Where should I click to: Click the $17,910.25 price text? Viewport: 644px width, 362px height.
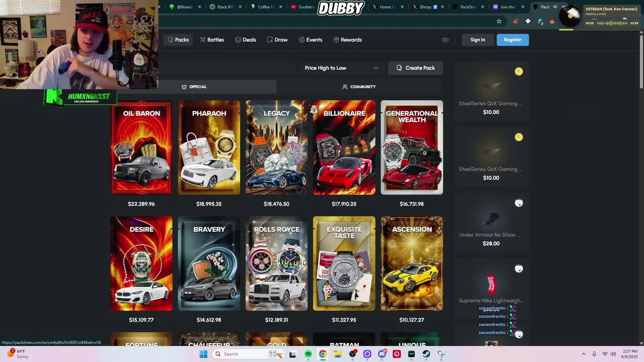[344, 204]
